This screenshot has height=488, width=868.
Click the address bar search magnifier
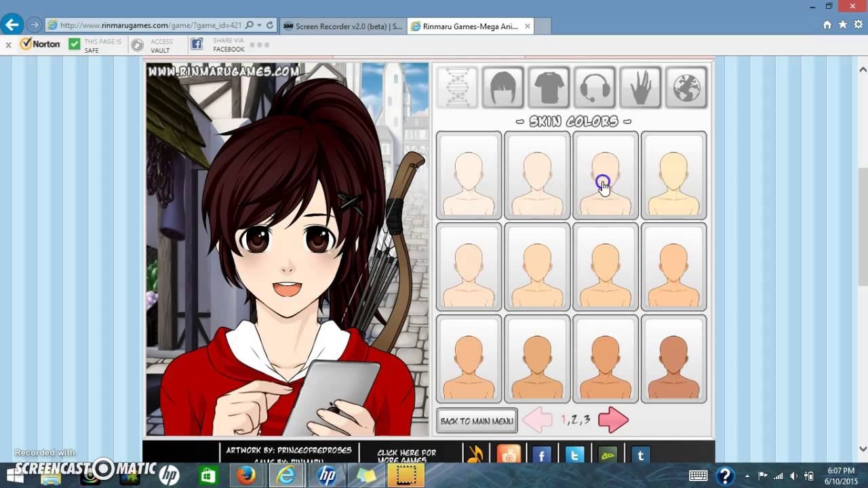(249, 25)
